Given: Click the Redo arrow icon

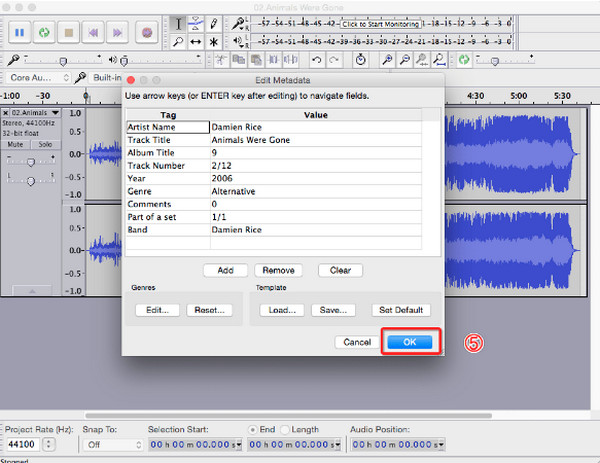Looking at the screenshot, I should [x=334, y=60].
